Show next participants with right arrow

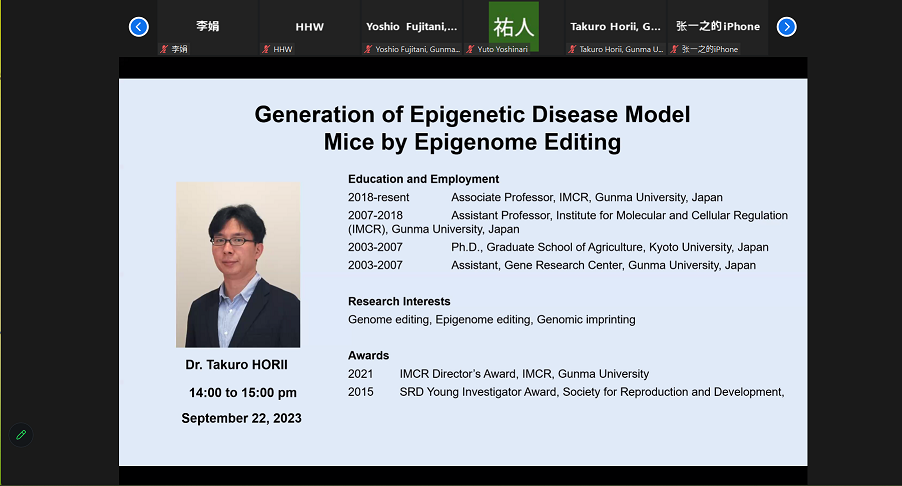(786, 26)
